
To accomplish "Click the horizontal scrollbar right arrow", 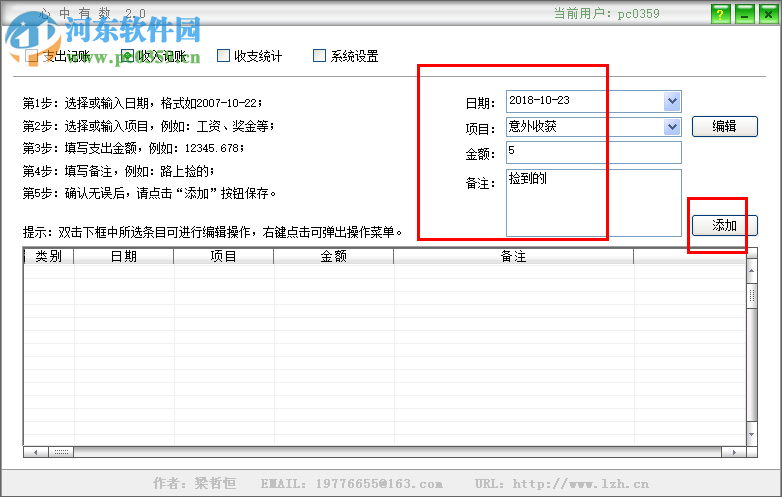I will (x=734, y=452).
